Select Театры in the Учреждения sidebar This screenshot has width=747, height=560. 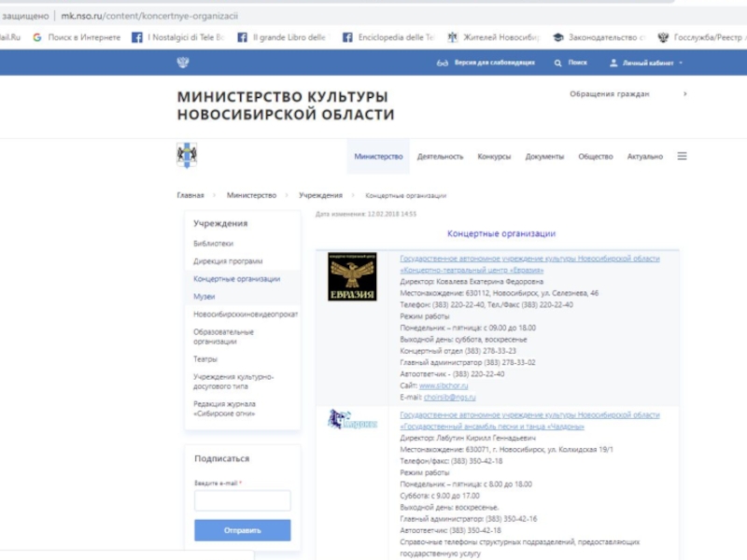205,359
